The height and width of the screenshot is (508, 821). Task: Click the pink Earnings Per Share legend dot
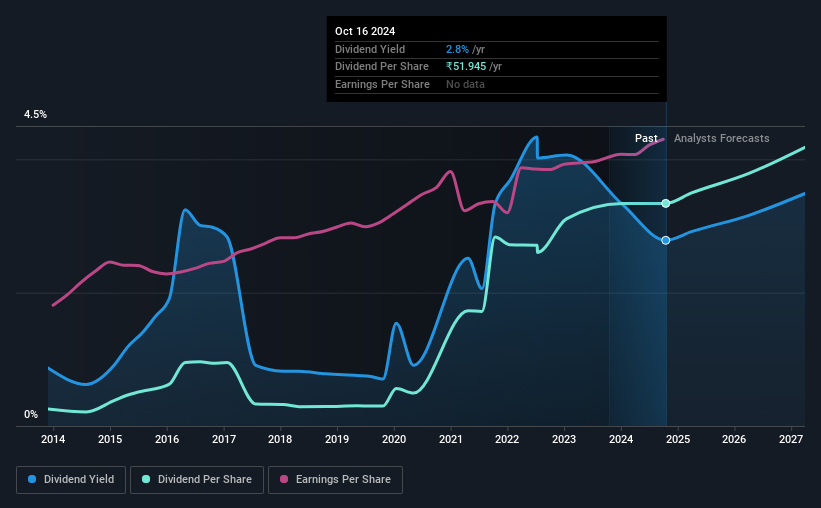pos(284,479)
